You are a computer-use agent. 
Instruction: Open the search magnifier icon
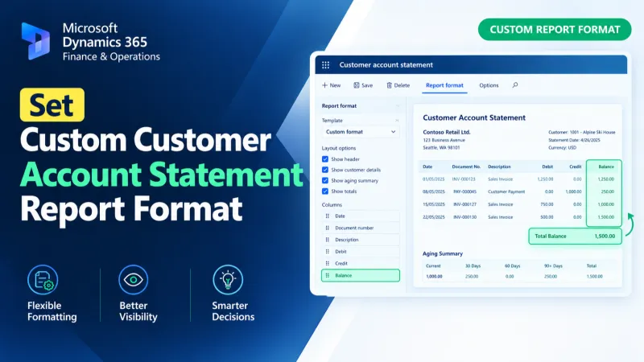pos(515,85)
